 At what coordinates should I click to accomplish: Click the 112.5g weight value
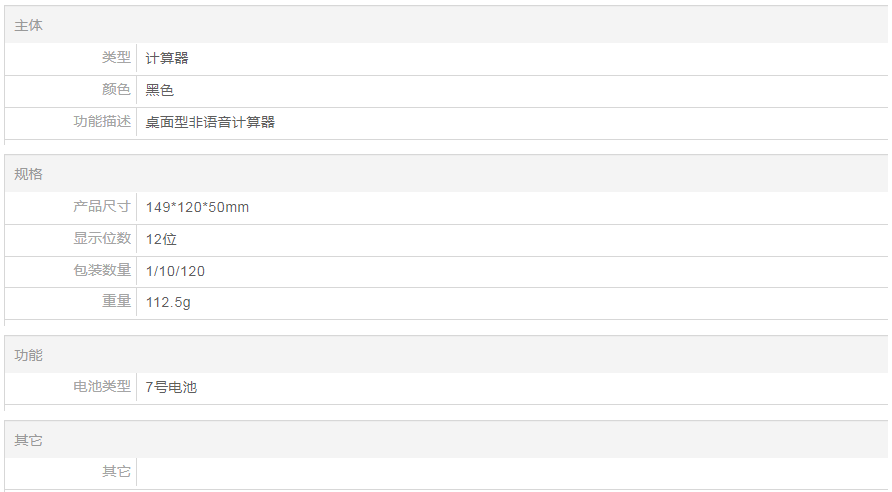click(168, 302)
